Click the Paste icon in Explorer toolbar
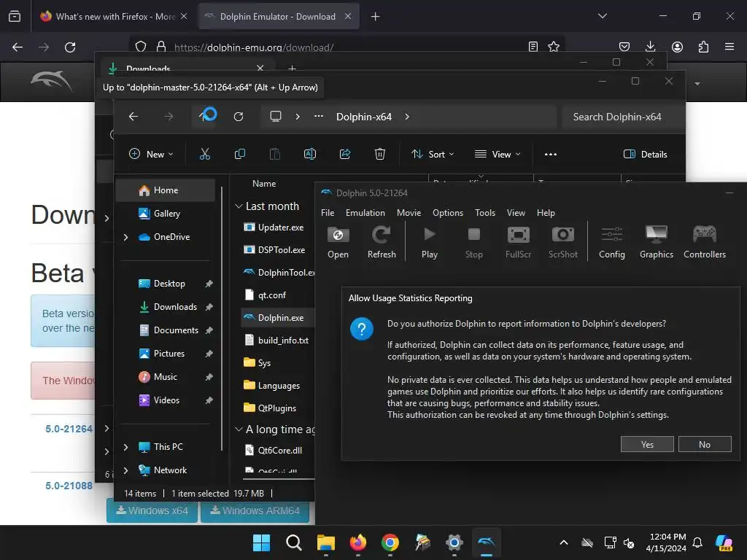The height and width of the screenshot is (560, 747). (275, 154)
